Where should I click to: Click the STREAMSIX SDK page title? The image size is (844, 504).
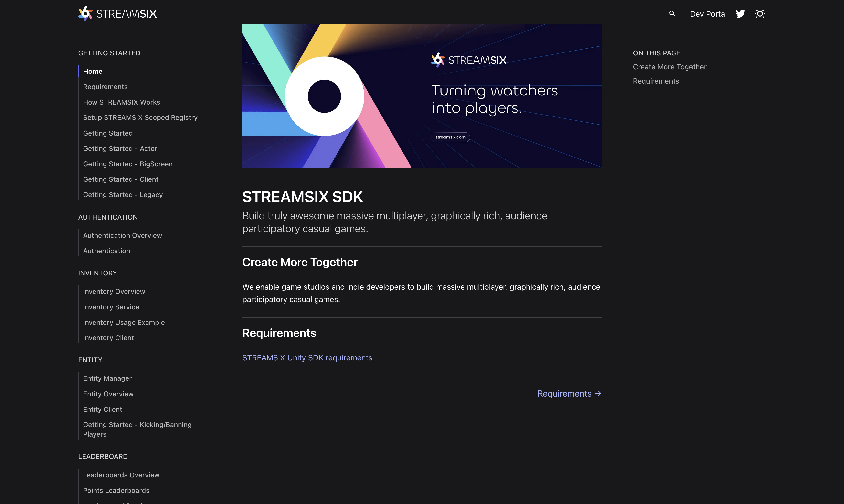(302, 197)
